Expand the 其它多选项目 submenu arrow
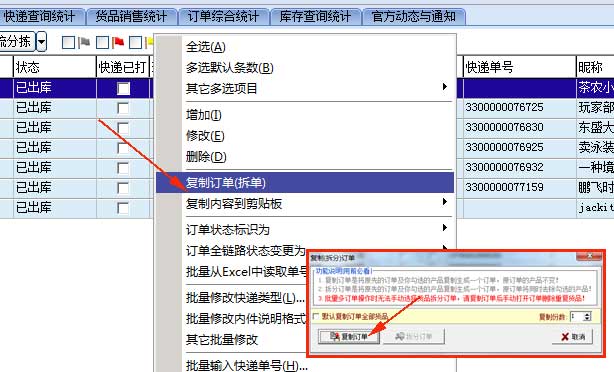Screen dimensions: 614x372 click(x=444, y=86)
